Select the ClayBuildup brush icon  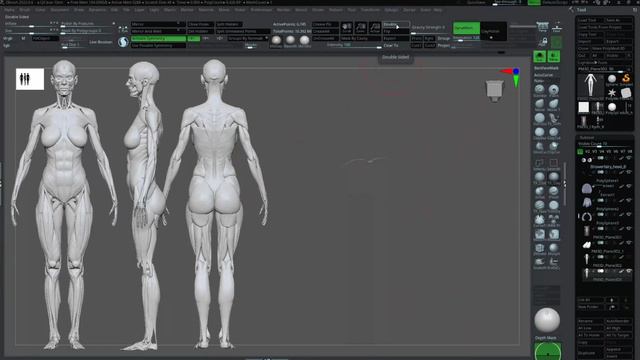click(540, 133)
